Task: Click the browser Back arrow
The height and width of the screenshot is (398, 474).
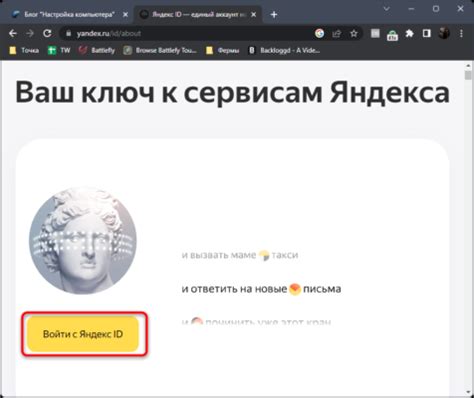Action: [13, 34]
